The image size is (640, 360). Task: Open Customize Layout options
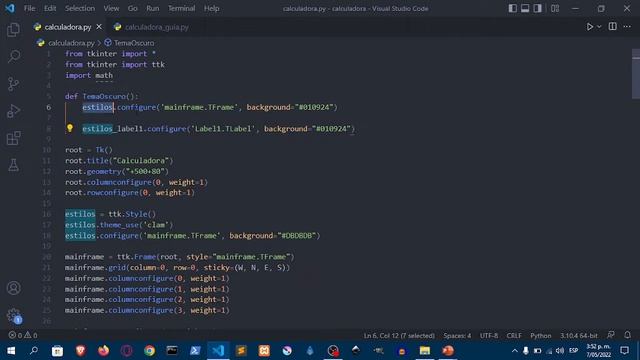[x=555, y=8]
